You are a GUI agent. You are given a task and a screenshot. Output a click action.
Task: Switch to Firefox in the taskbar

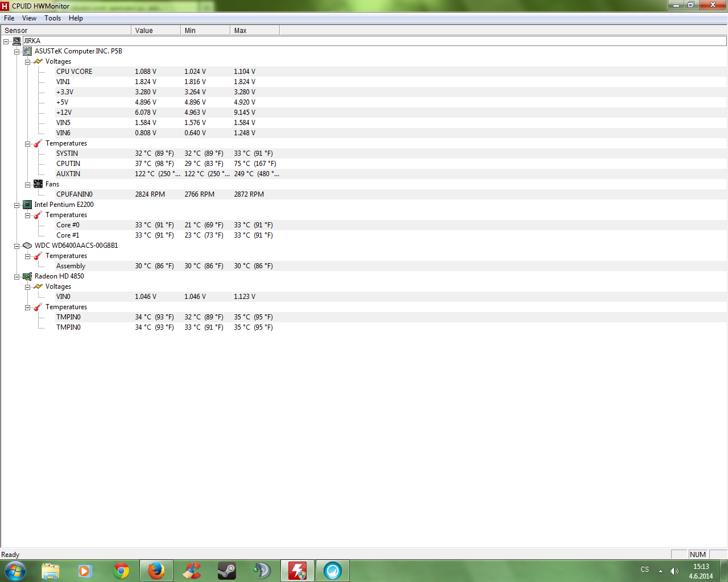(156, 571)
